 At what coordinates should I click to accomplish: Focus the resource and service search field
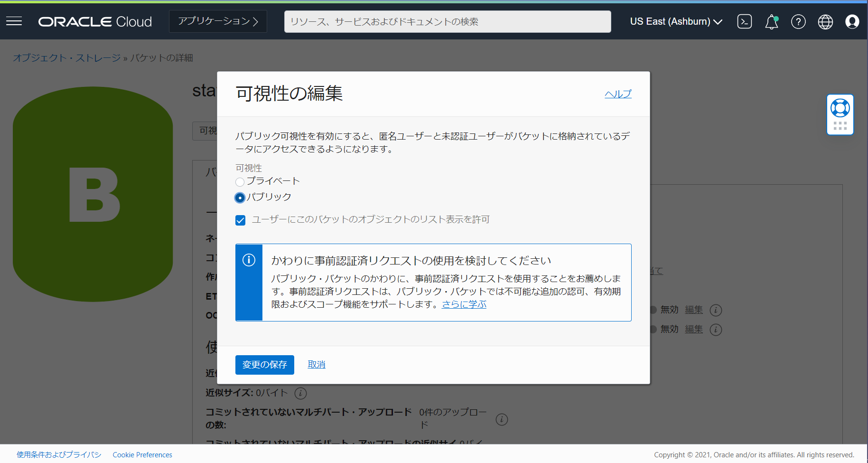pos(448,22)
